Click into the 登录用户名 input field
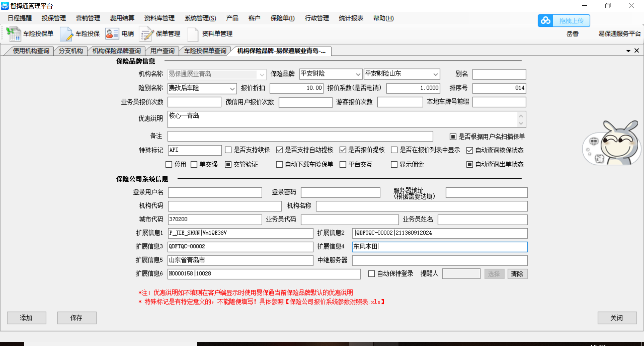Screen dimensions: 644x346 coord(215,193)
